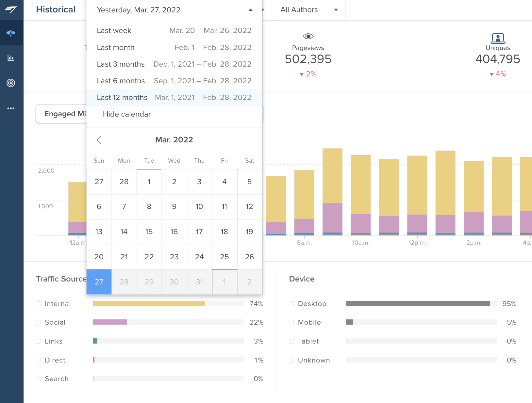
Task: Click the Social 22% progress bar
Action: 169,322
